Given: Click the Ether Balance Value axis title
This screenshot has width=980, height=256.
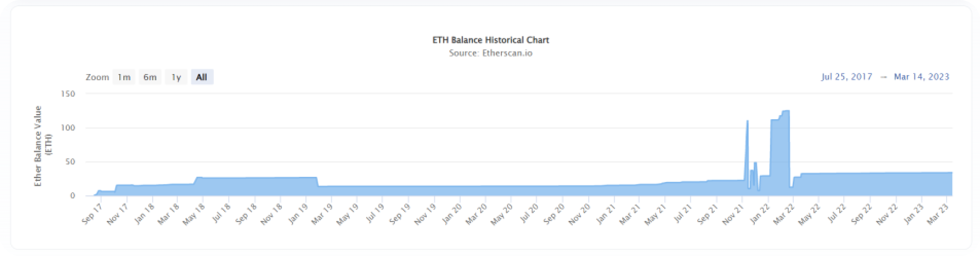Looking at the screenshot, I should click(41, 146).
